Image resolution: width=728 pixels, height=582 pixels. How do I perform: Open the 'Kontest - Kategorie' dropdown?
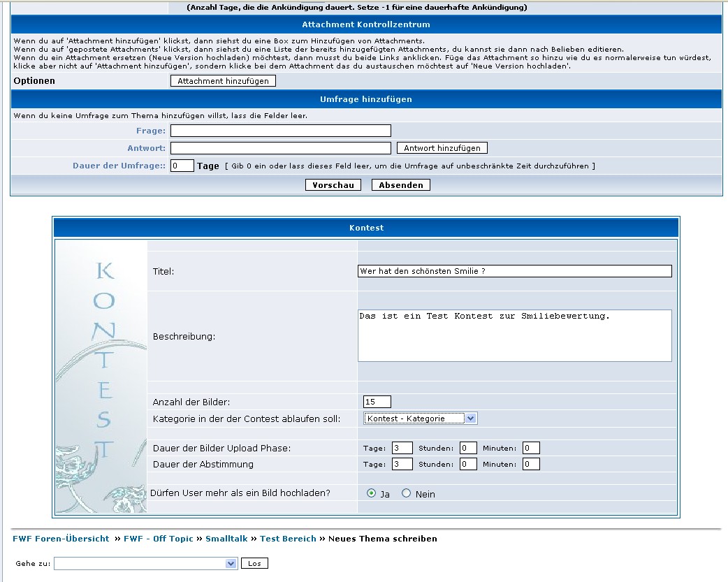[x=420, y=419]
